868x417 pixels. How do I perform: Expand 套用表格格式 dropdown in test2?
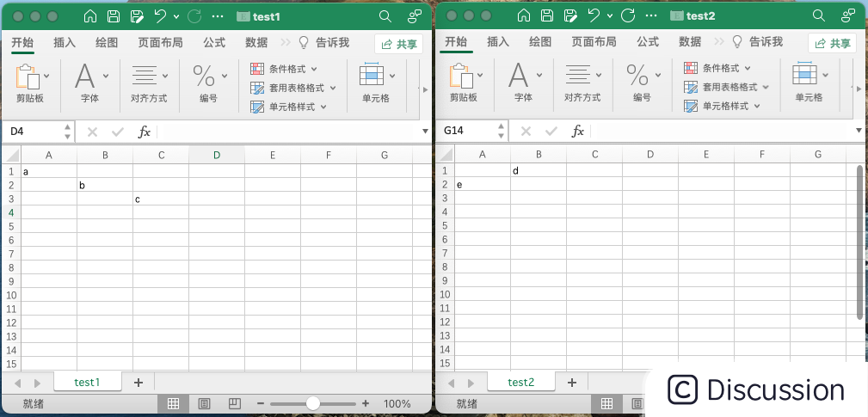pyautogui.click(x=766, y=88)
